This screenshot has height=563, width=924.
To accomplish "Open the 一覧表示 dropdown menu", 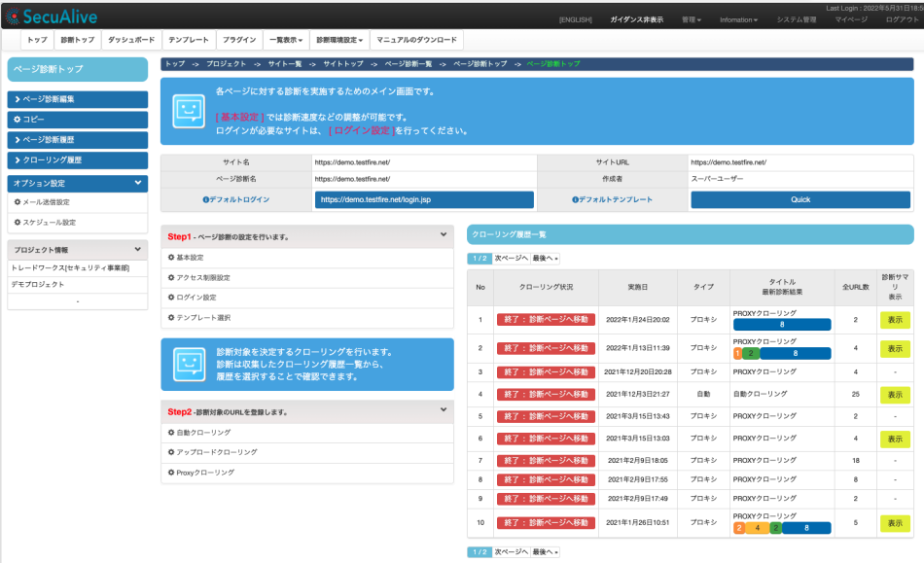I will [286, 40].
